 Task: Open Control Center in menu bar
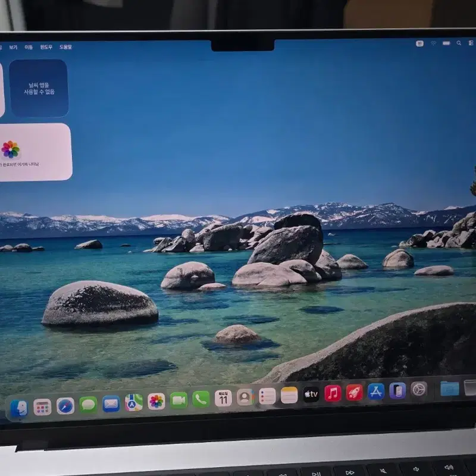click(x=471, y=43)
